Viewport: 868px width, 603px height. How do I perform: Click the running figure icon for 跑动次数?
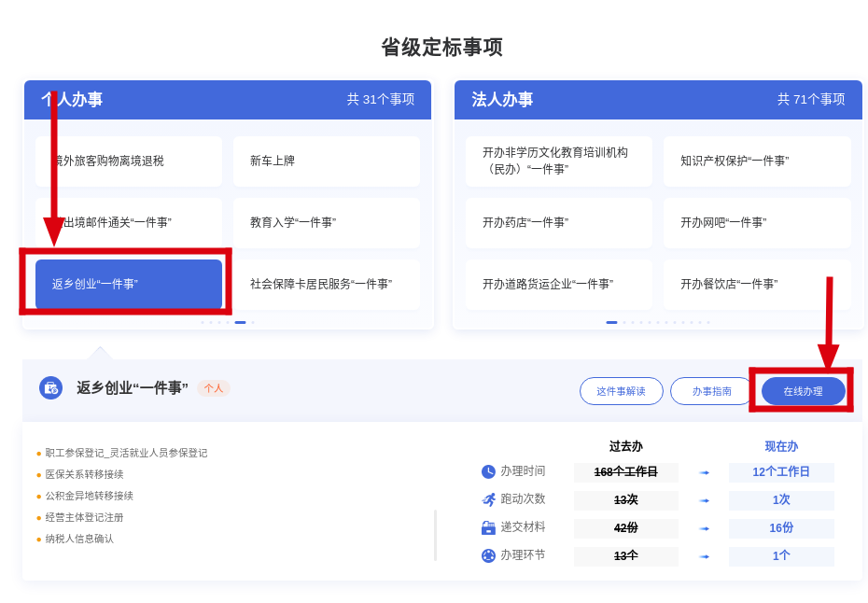[x=488, y=500]
